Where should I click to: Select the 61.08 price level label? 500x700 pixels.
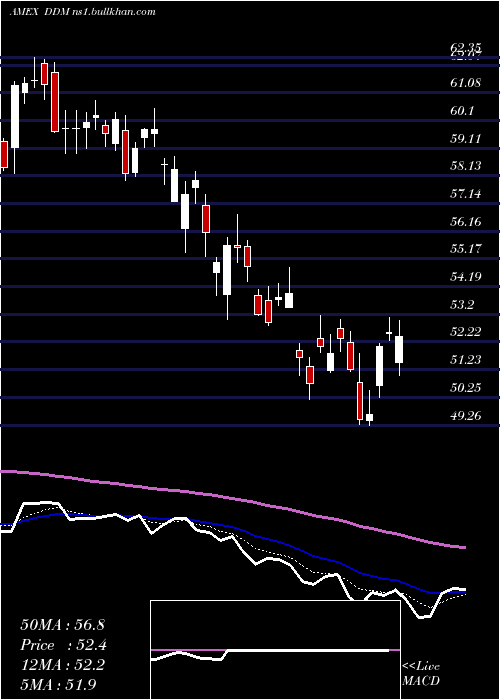pyautogui.click(x=466, y=83)
